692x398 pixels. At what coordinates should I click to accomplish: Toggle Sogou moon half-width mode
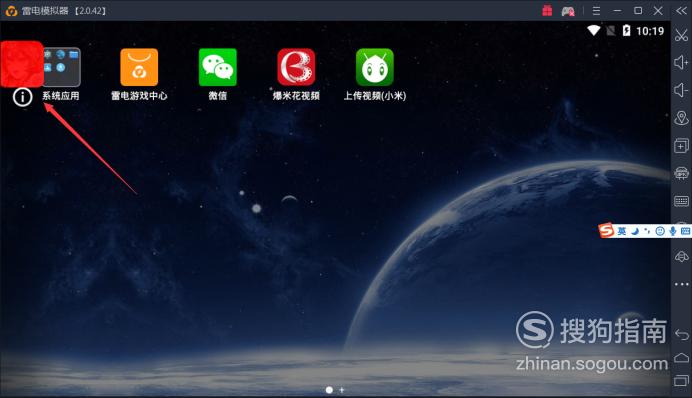635,231
